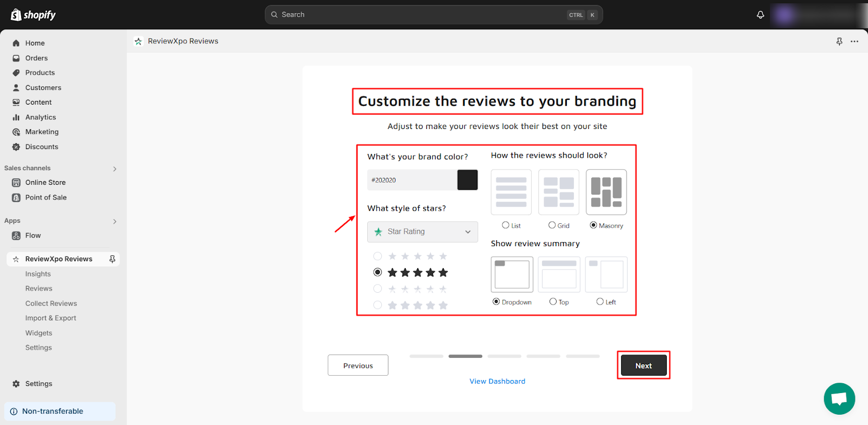Image resolution: width=868 pixels, height=425 pixels.
Task: Click the Settings gear icon
Action: click(16, 383)
